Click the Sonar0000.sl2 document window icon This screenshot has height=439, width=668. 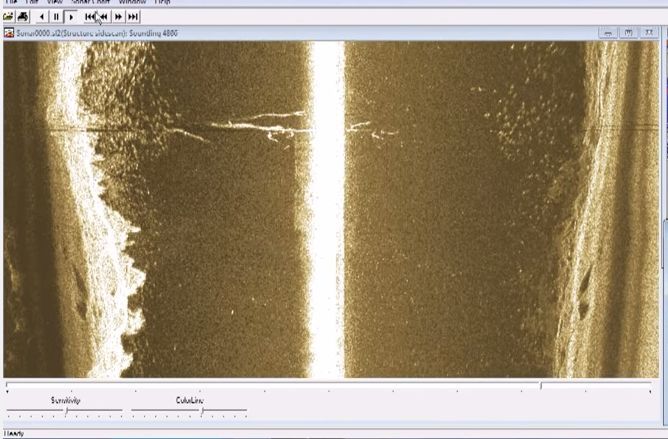coord(9,33)
